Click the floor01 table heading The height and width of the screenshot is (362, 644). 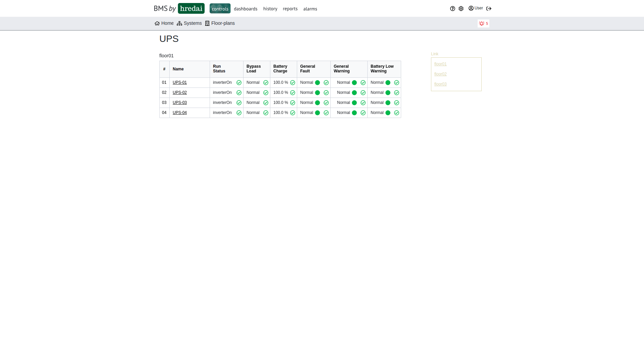point(166,56)
